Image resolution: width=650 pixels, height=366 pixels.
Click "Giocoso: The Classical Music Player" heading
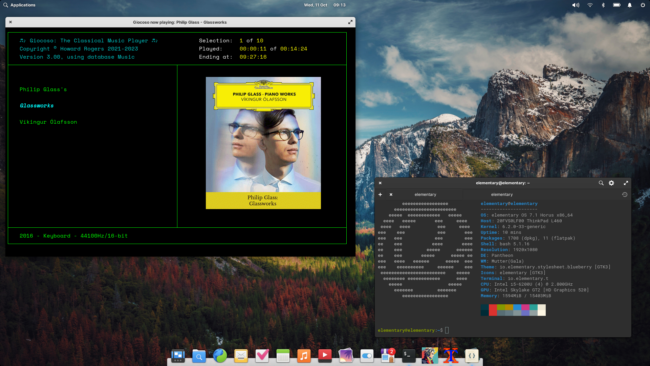click(x=89, y=41)
